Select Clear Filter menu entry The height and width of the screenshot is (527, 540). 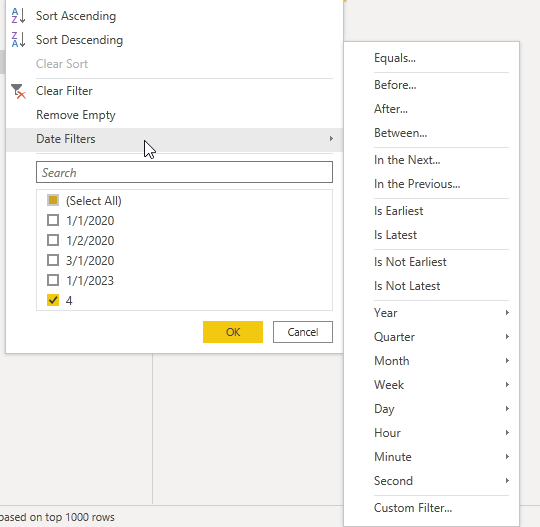pos(64,91)
